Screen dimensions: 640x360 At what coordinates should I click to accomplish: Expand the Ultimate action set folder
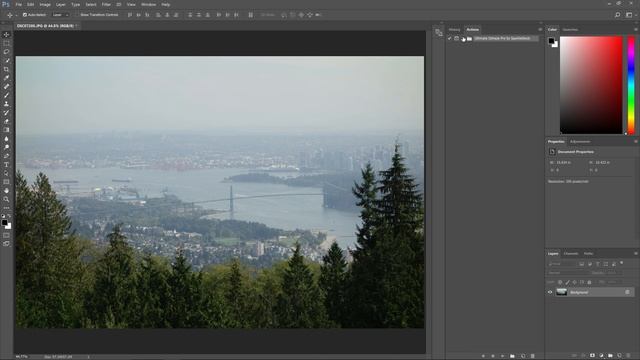coord(463,38)
